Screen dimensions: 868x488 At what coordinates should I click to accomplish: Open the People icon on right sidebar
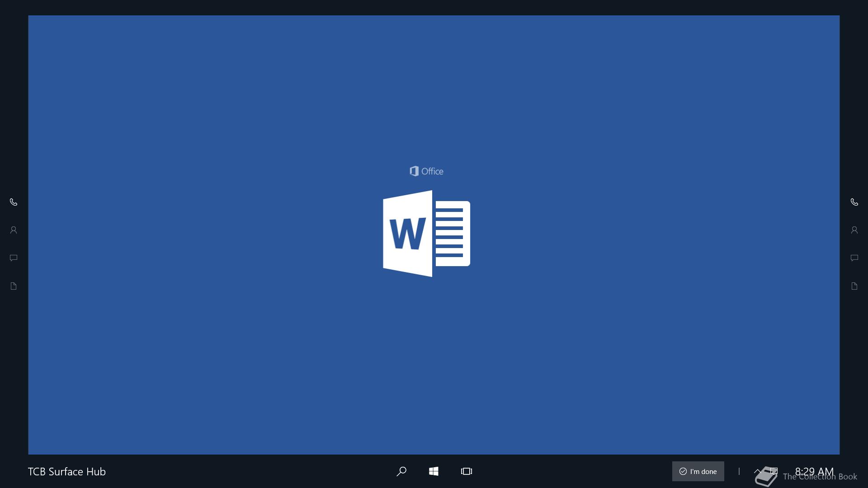tap(854, 230)
